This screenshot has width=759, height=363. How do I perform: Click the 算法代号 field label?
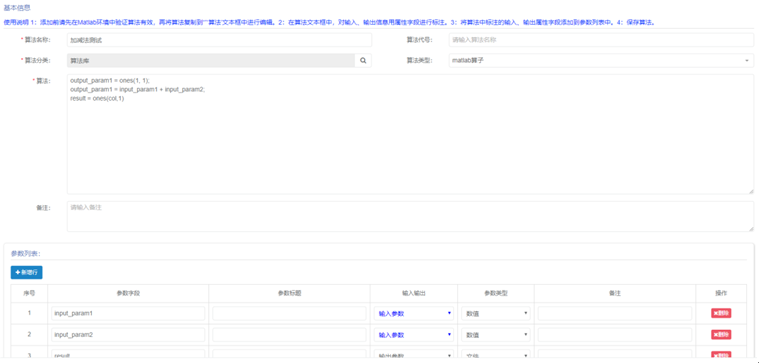coord(419,40)
